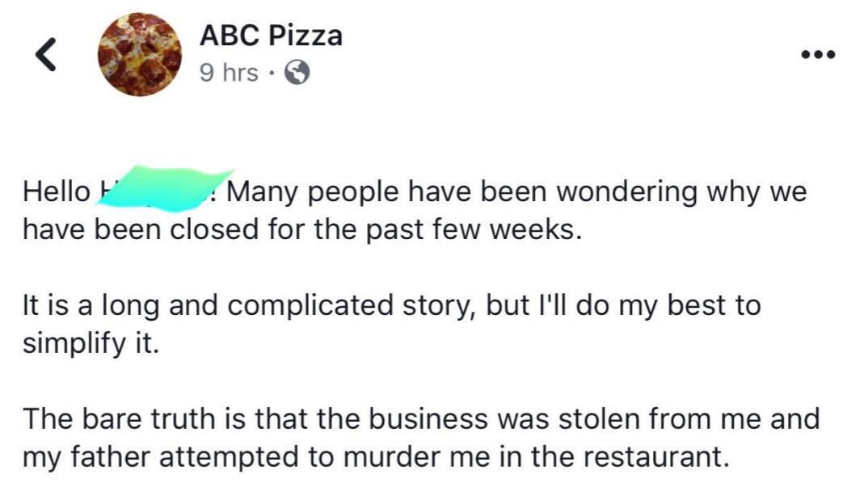The image size is (868, 496).
Task: Tap the line starting The bare truth
Action: click(420, 420)
